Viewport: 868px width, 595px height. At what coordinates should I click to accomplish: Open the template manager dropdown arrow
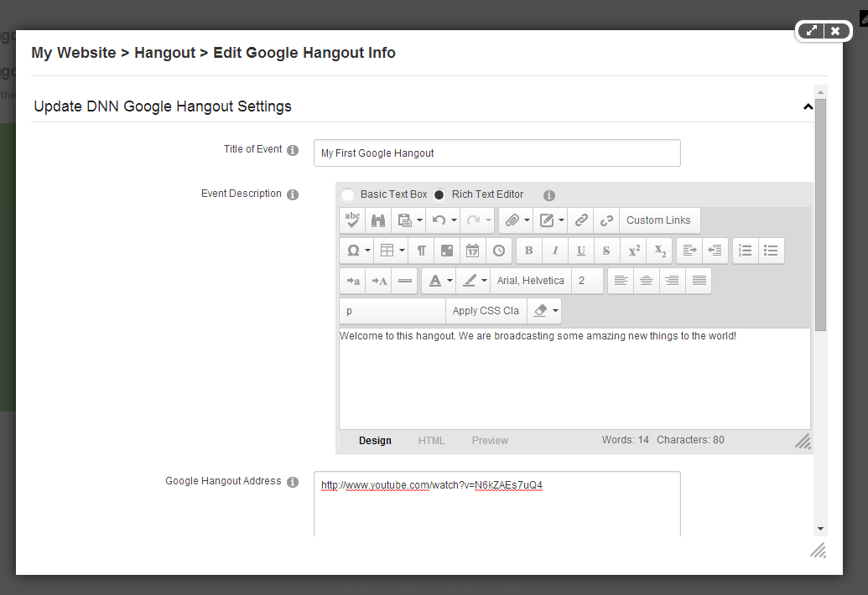[x=561, y=220]
